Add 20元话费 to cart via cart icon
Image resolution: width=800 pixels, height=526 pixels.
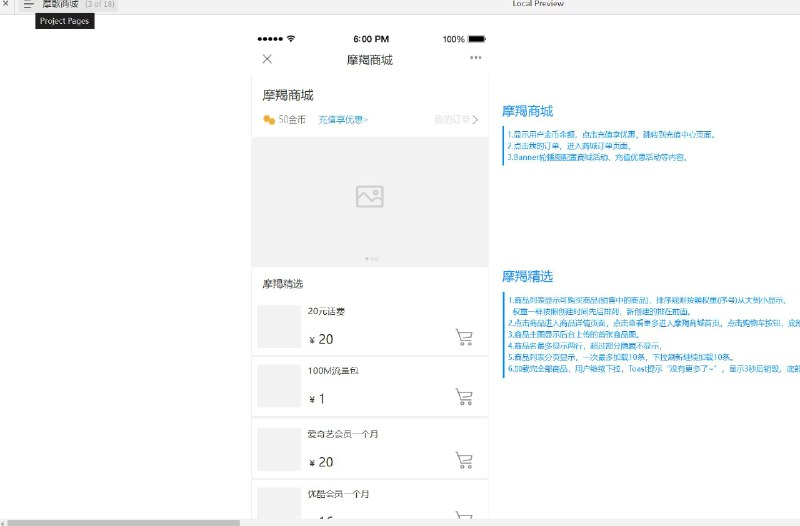(x=464, y=337)
